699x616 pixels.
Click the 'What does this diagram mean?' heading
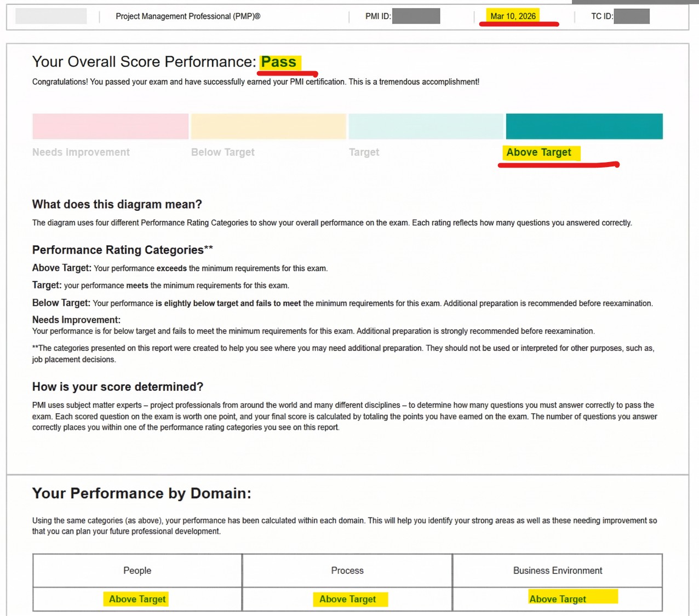coord(117,204)
